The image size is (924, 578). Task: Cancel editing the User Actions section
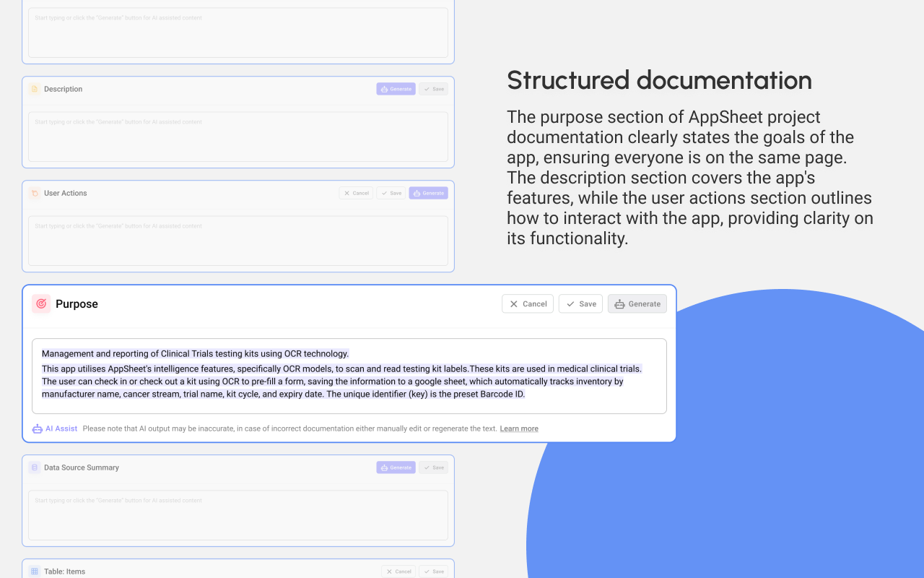point(356,193)
